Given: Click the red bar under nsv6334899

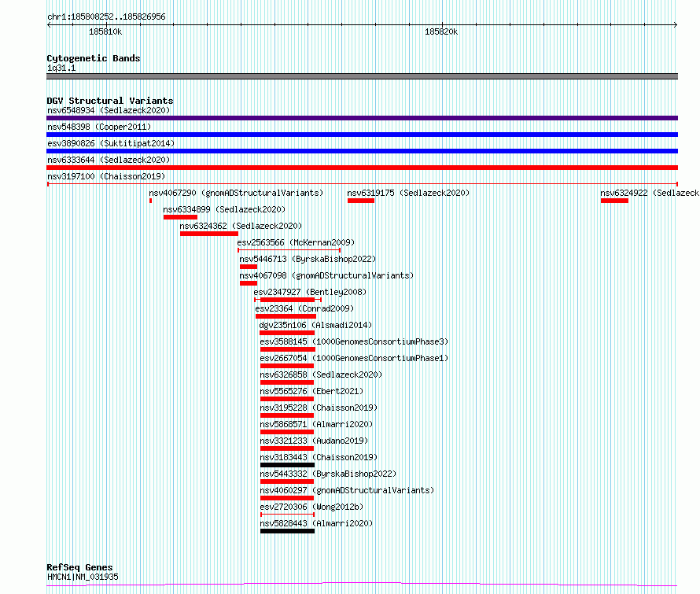Looking at the screenshot, I should point(180,217).
